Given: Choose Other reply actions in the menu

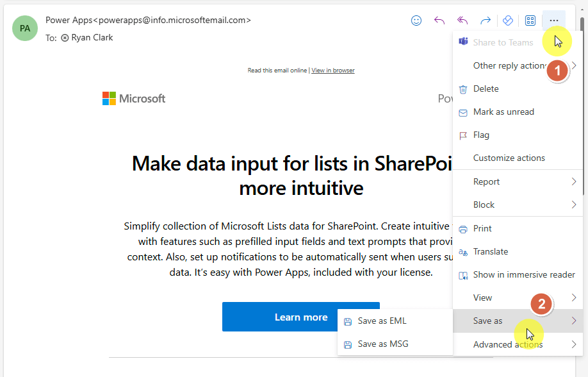Looking at the screenshot, I should pyautogui.click(x=518, y=65).
